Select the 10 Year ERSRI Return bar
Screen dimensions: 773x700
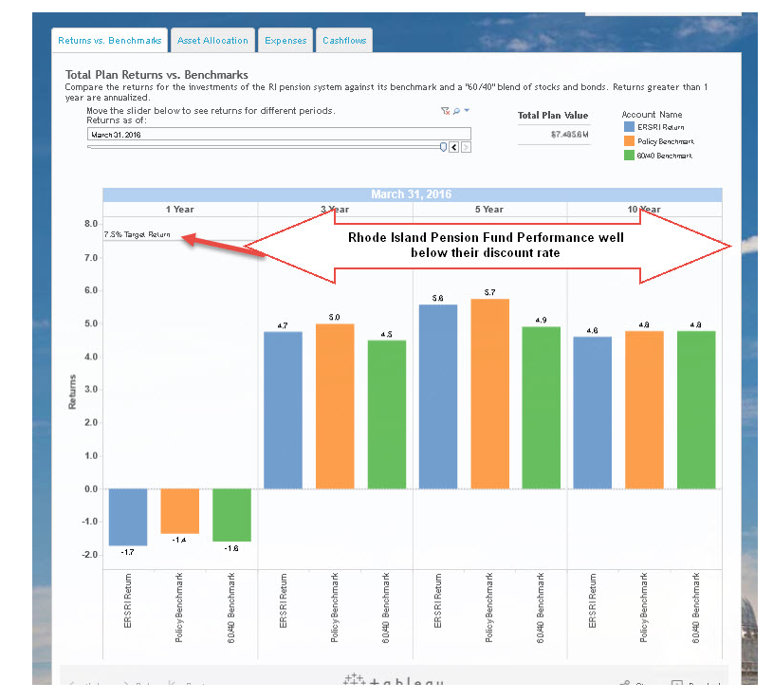[593, 413]
